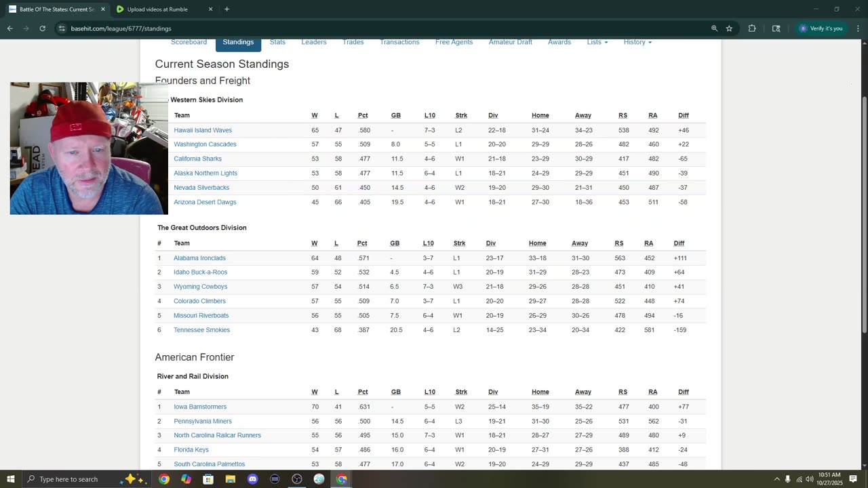Open the volume control in system tray

[x=809, y=479]
